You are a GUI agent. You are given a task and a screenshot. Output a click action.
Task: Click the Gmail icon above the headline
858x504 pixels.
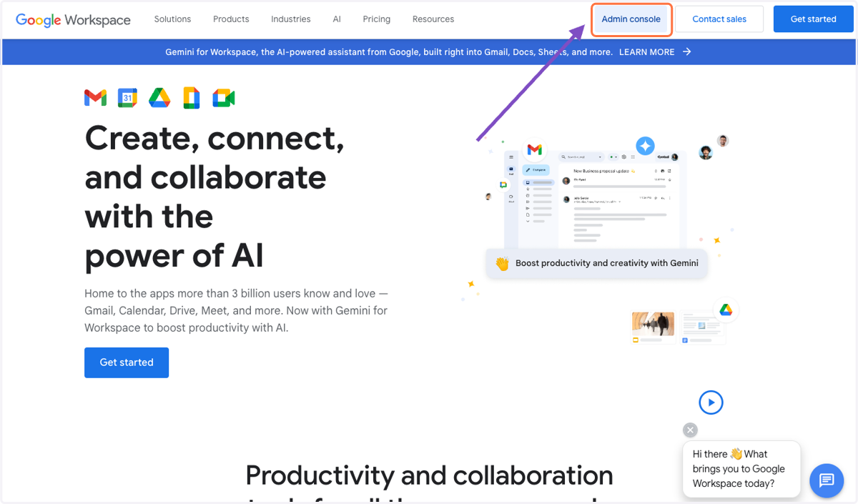95,98
